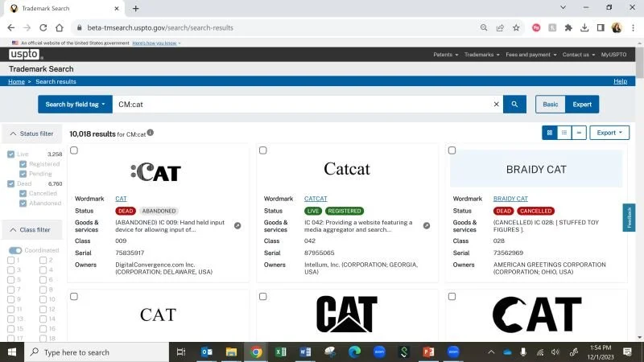The width and height of the screenshot is (644, 362).
Task: Open Outlook from the taskbar
Action: (207, 352)
